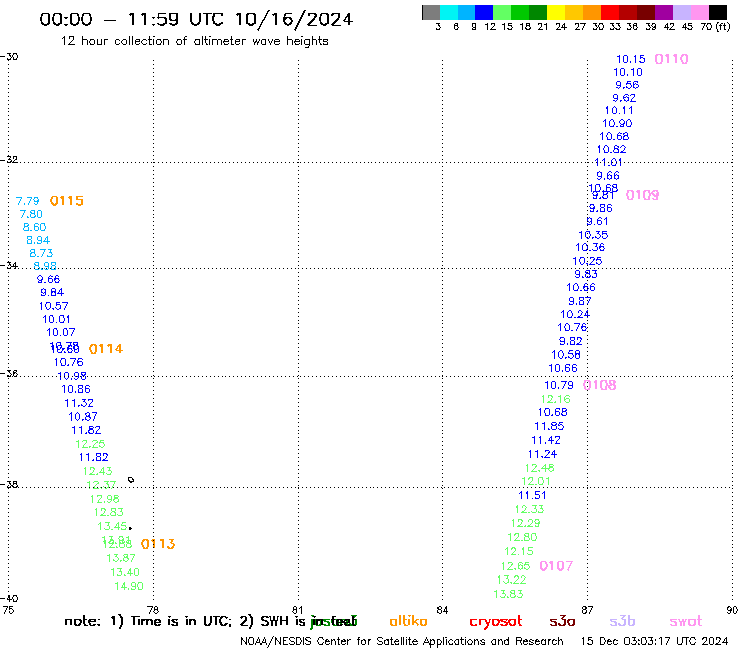Click the wave height value 10.57
This screenshot has width=740, height=650.
point(53,306)
